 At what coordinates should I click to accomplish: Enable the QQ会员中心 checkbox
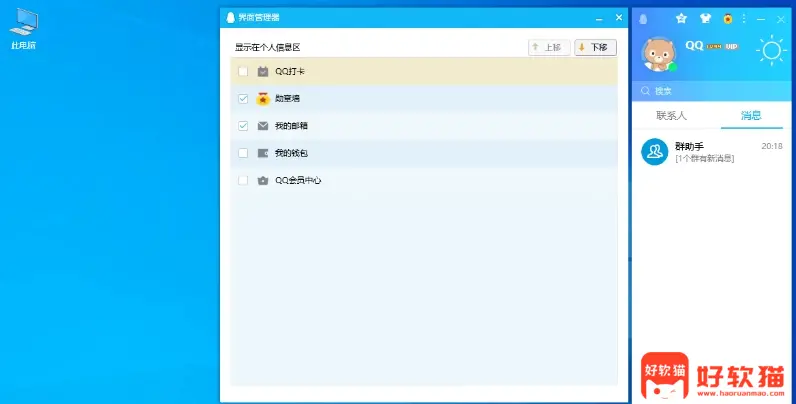click(243, 180)
